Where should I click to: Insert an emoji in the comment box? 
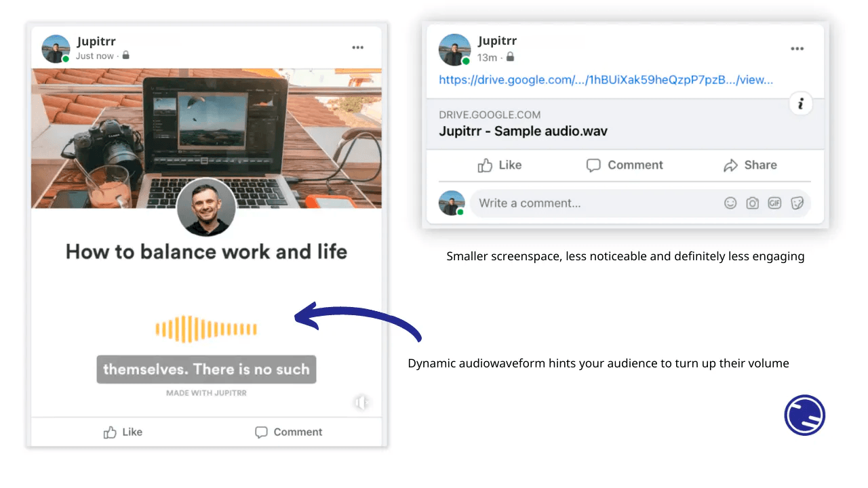(x=730, y=203)
